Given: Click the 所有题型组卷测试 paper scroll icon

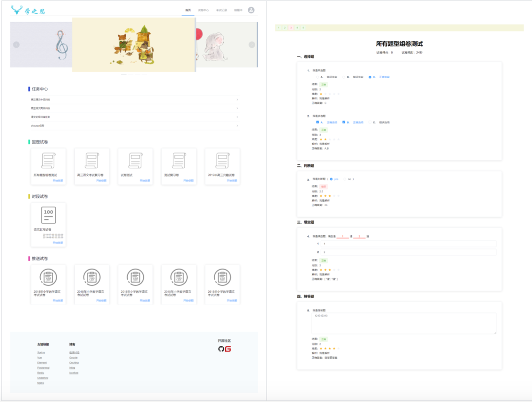Looking at the screenshot, I should pyautogui.click(x=48, y=161).
